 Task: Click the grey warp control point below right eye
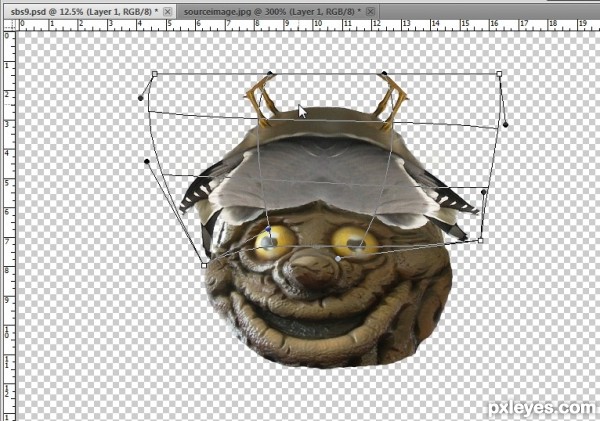click(338, 259)
